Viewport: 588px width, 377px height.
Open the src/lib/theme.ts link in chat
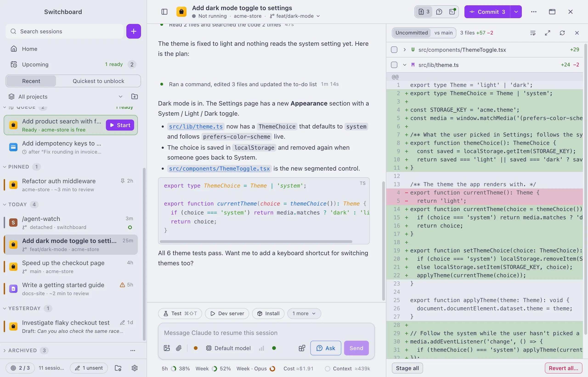(196, 127)
